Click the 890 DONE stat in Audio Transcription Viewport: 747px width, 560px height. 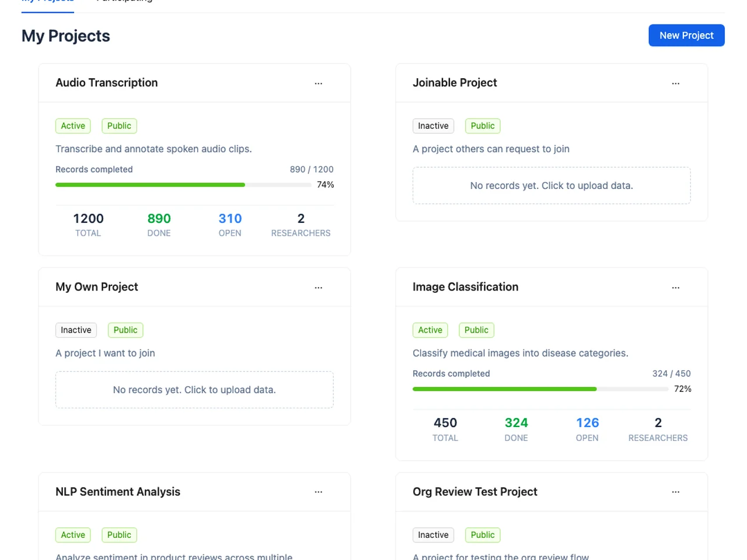[x=159, y=225]
